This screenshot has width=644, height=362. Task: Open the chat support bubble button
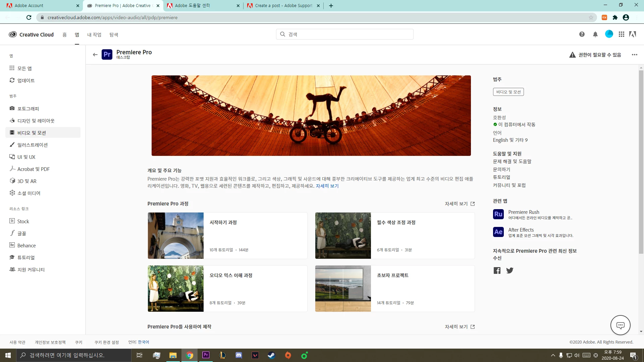tap(620, 325)
